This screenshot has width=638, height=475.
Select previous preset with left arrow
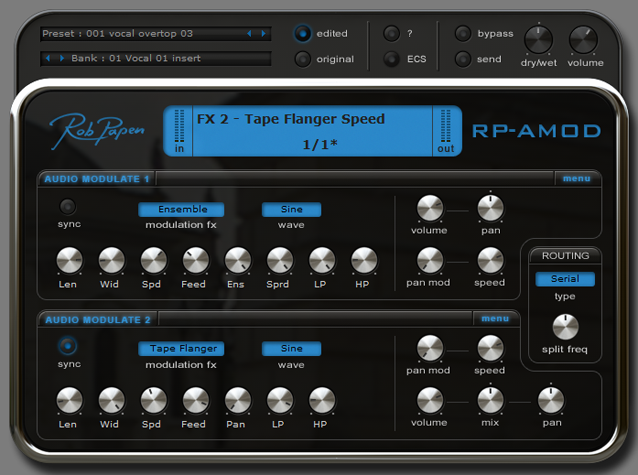[249, 33]
